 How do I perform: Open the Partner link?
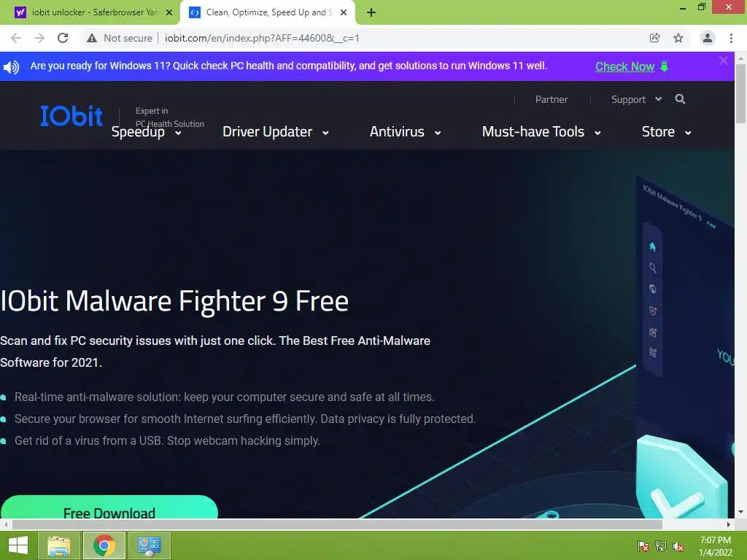tap(551, 99)
